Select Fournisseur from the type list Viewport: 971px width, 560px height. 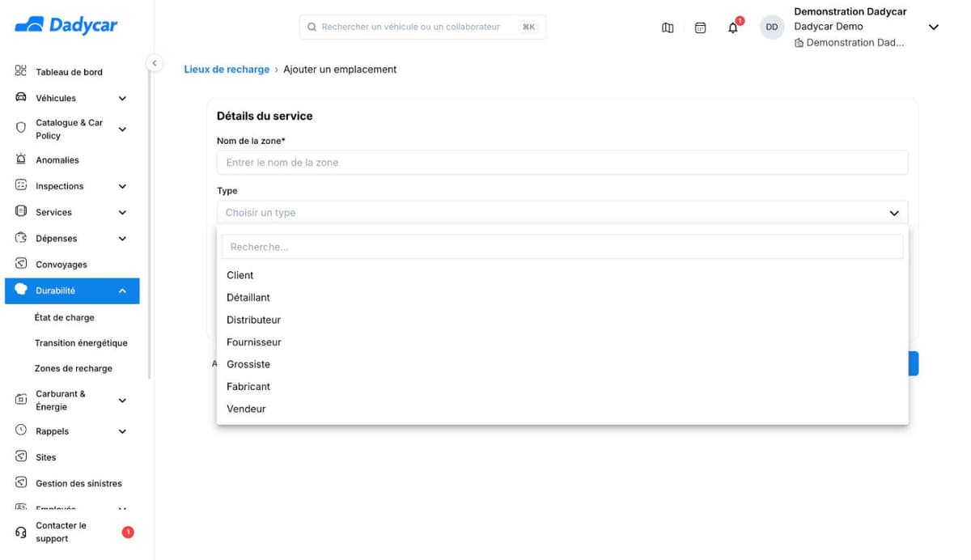point(562,342)
